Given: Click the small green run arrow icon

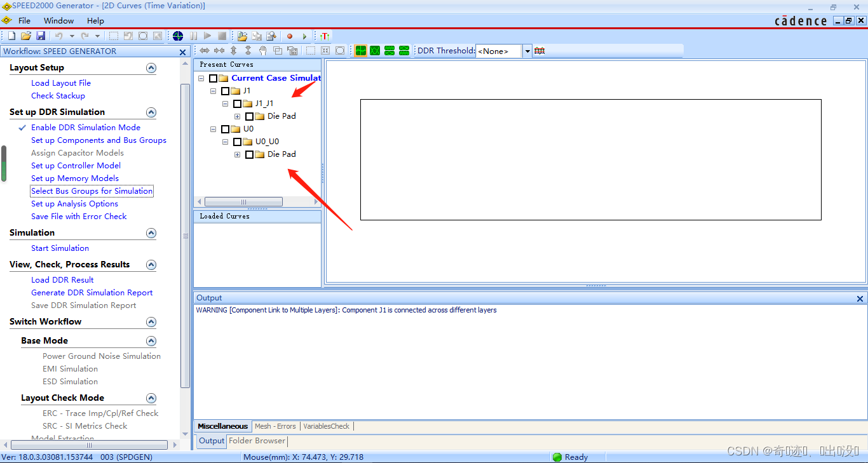Looking at the screenshot, I should pos(304,36).
